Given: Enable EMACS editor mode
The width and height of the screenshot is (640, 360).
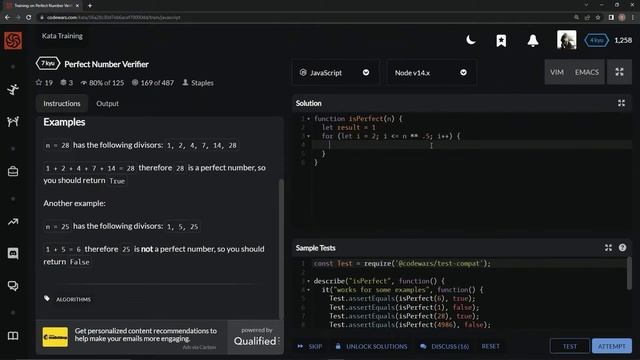Looking at the screenshot, I should (x=587, y=72).
